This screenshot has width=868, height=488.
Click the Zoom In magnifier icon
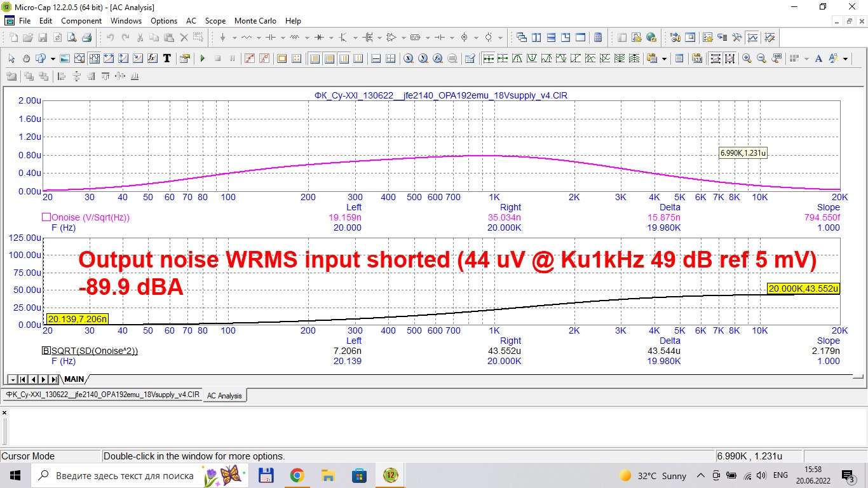[x=747, y=58]
